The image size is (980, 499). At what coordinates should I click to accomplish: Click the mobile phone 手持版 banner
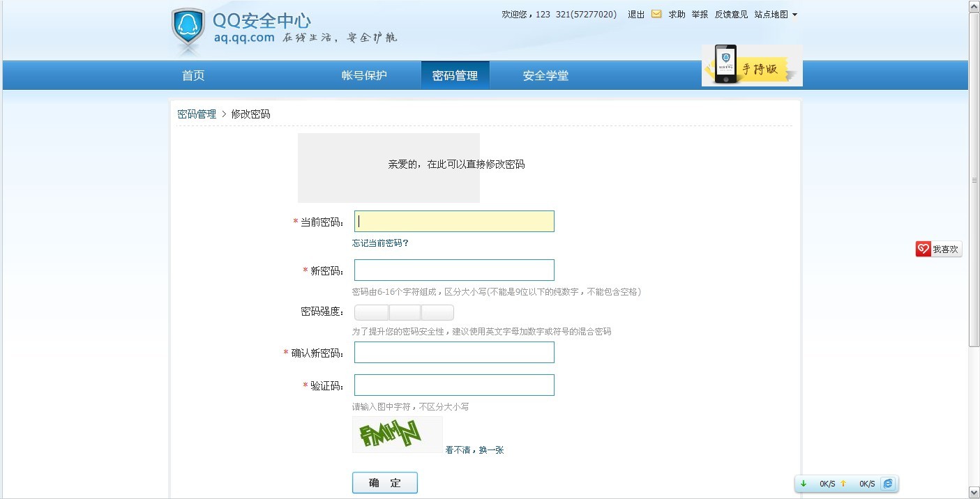point(752,66)
